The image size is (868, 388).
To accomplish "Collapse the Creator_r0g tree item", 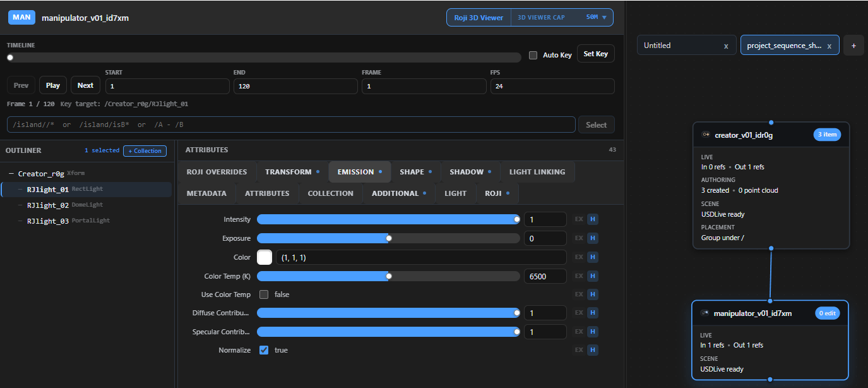I will tap(11, 174).
